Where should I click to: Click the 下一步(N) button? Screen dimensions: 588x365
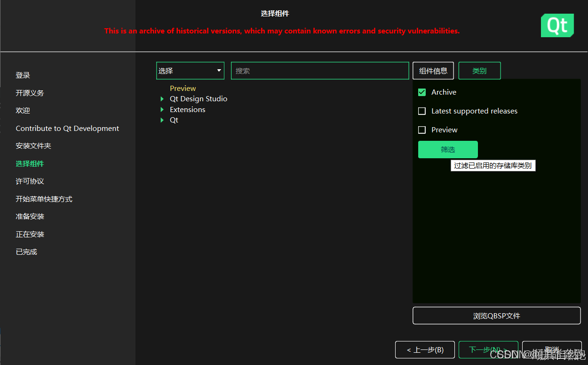(x=488, y=349)
